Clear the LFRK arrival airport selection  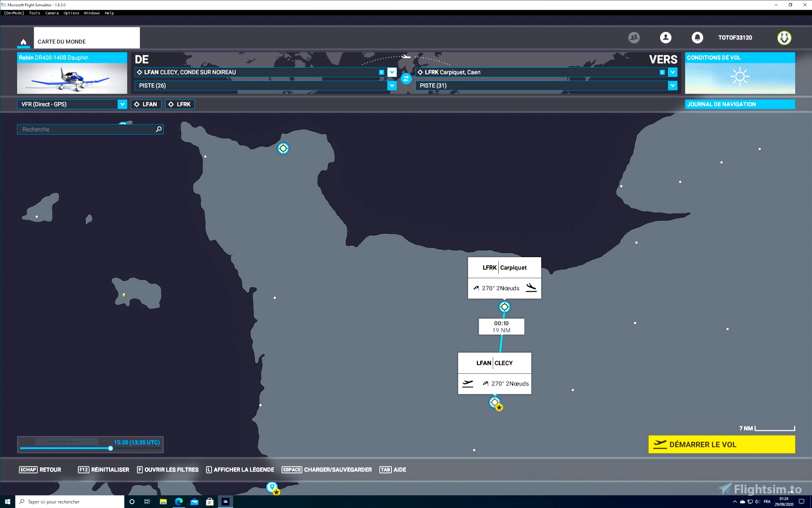click(662, 73)
